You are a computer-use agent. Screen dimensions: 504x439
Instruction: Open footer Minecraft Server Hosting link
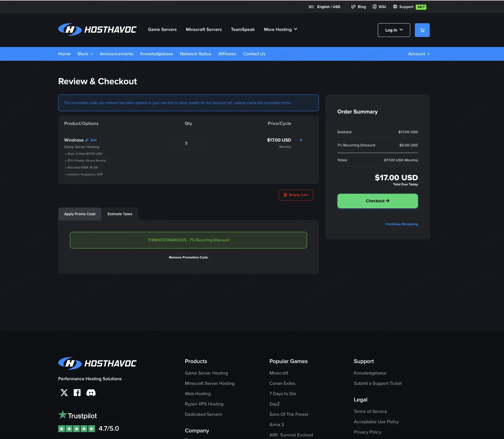(x=210, y=383)
